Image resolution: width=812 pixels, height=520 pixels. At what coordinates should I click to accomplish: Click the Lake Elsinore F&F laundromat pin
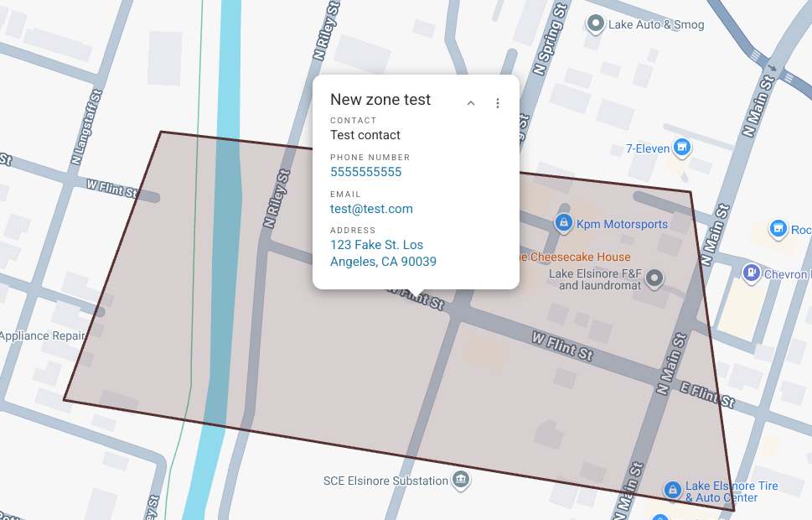(x=655, y=277)
